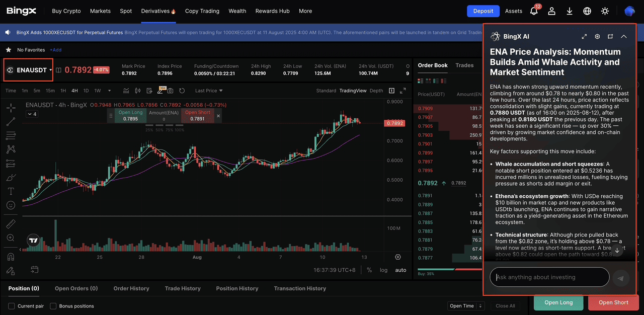Image resolution: width=644 pixels, height=315 pixels.
Task: Select the trend line drawing tool
Action: coord(11,121)
